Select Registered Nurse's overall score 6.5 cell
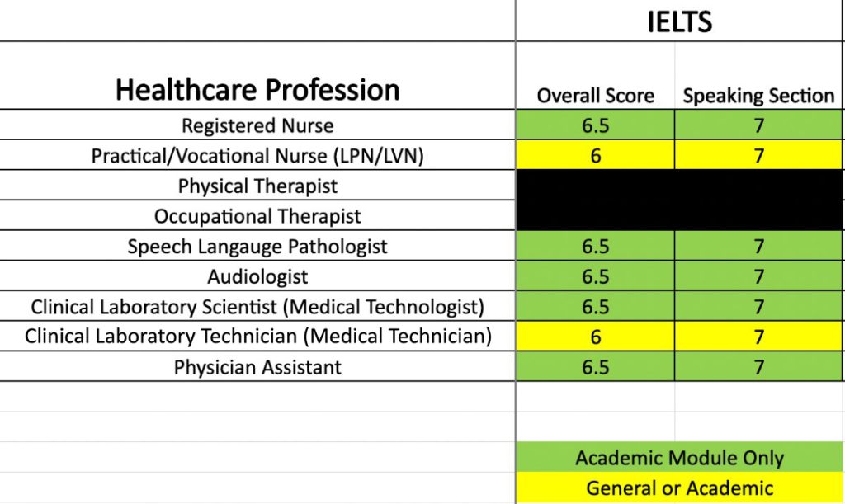Screen dimensions: 845x504 (x=595, y=126)
